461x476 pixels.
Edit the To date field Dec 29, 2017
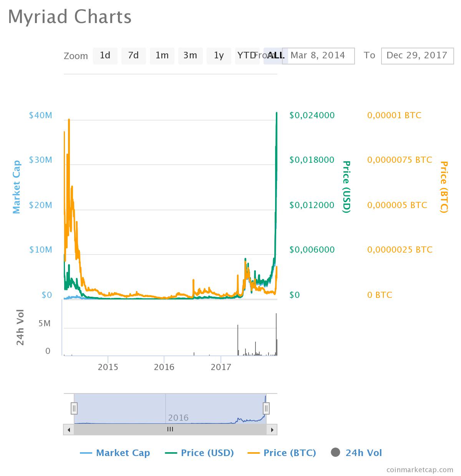pos(417,56)
